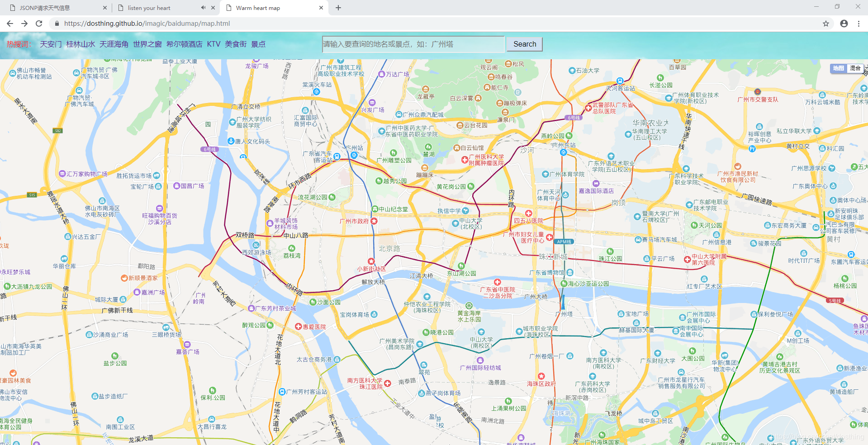Click the 天河客运站 bus station icon

click(x=620, y=81)
